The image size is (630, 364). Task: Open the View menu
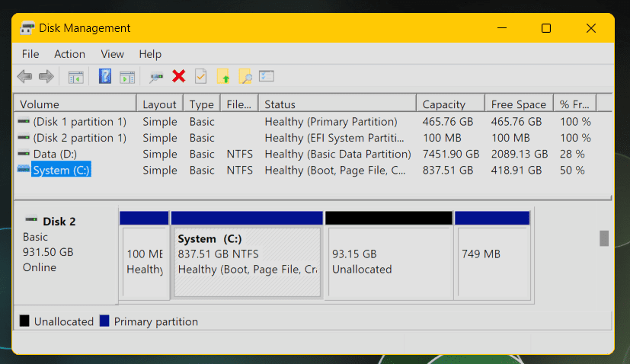pyautogui.click(x=112, y=54)
